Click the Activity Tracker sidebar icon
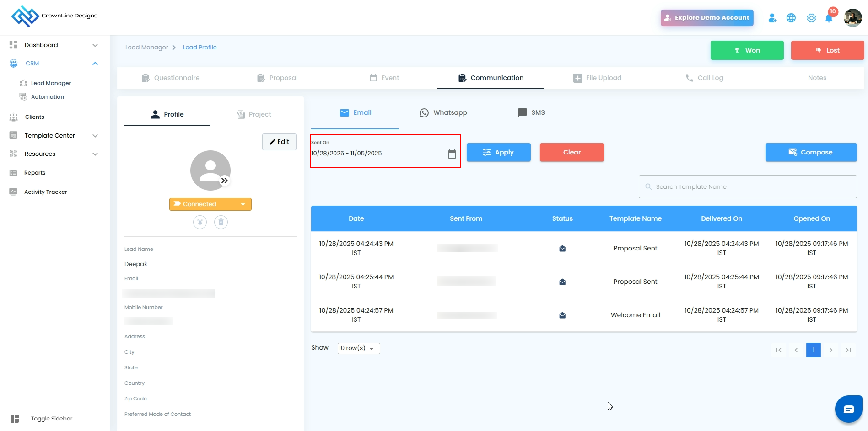The height and width of the screenshot is (431, 868). [x=13, y=192]
